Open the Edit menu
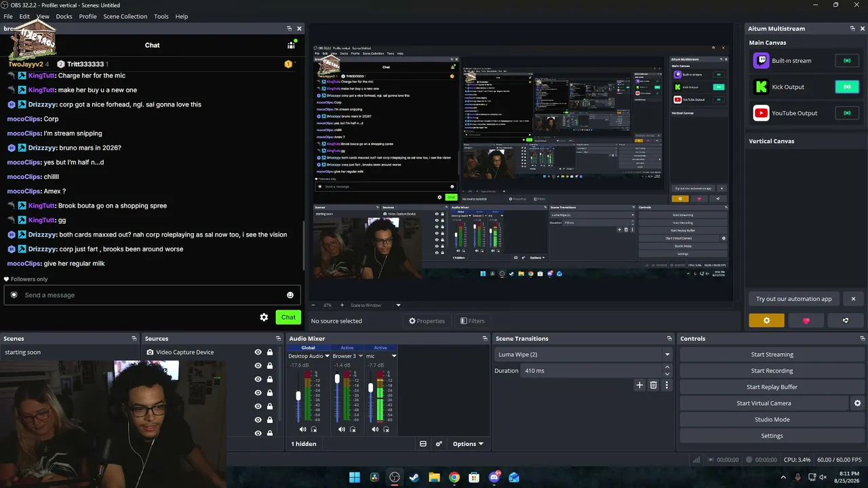The image size is (868, 488). (24, 16)
